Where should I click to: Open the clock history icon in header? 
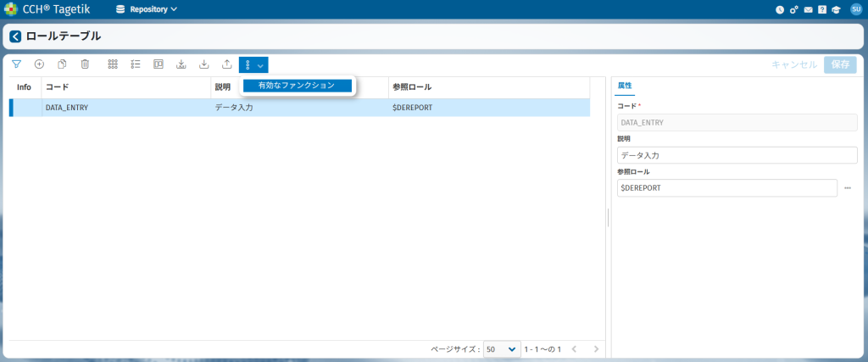click(780, 9)
